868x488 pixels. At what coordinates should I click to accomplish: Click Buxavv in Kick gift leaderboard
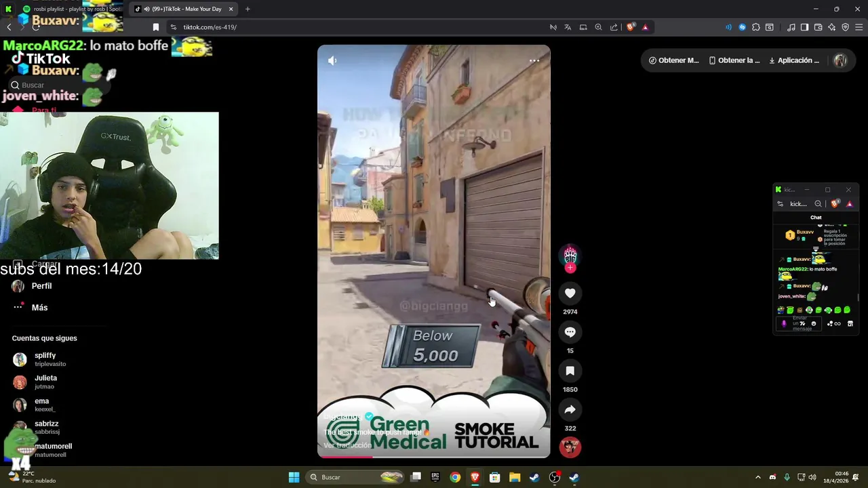pos(805,232)
